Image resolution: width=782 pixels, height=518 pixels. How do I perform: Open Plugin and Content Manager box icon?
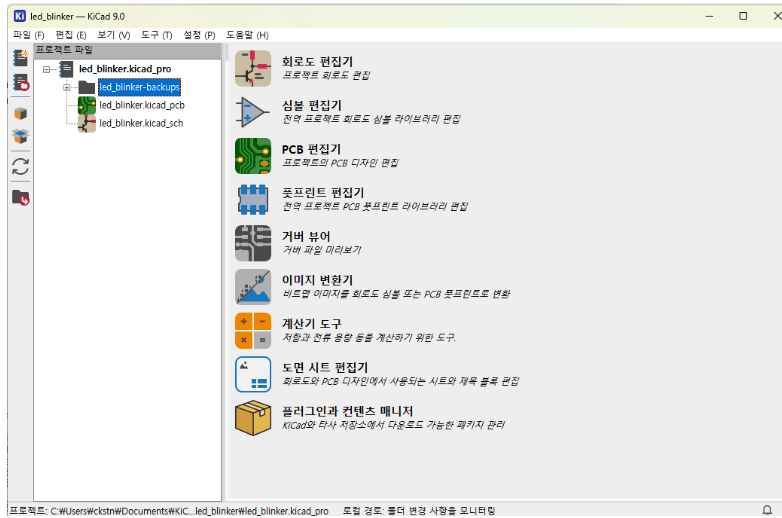pos(253,418)
